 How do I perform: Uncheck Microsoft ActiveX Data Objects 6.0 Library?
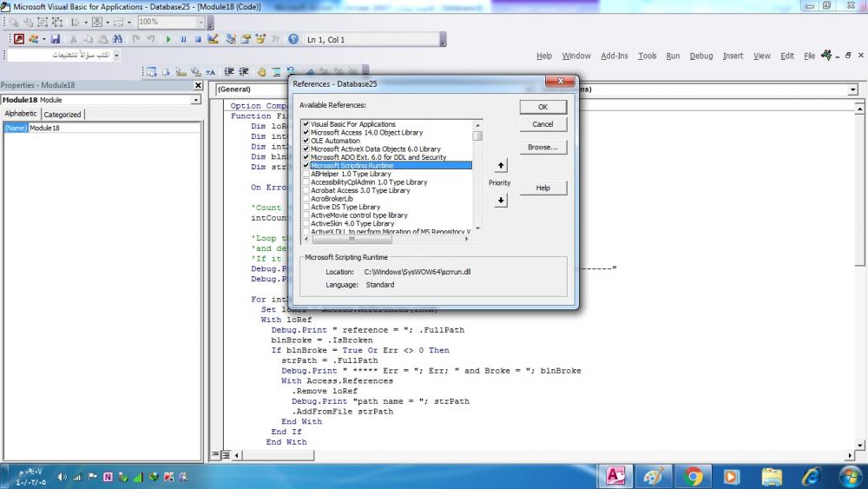coord(306,149)
